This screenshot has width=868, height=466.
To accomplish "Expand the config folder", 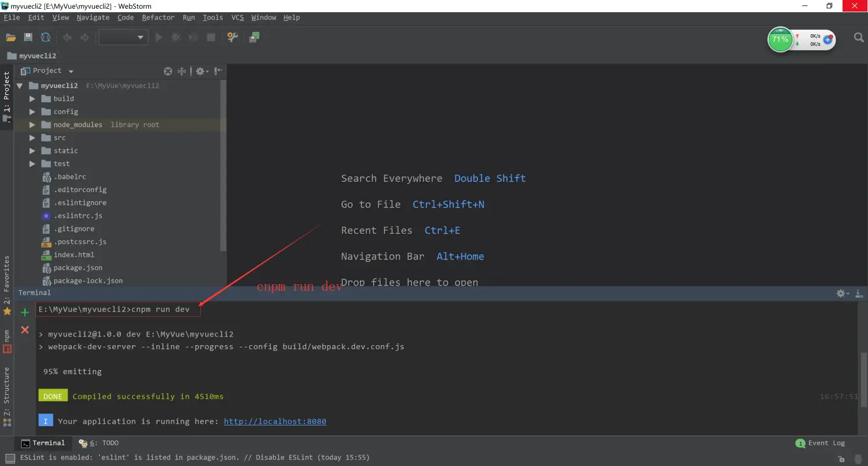I will pyautogui.click(x=32, y=112).
